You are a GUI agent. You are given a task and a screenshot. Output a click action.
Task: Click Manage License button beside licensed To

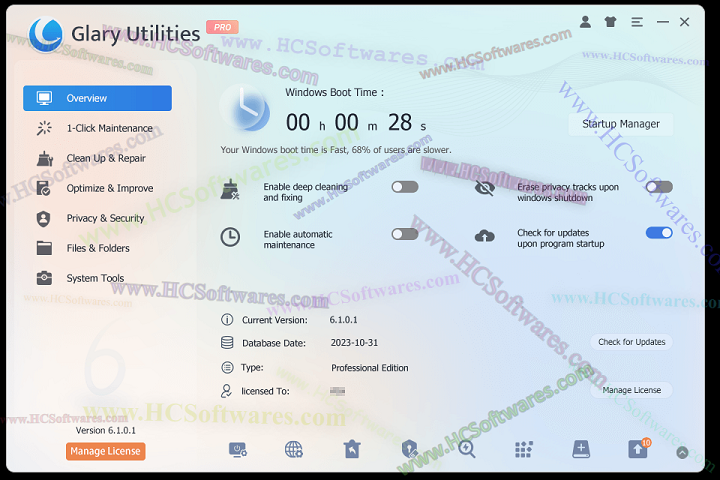click(631, 390)
